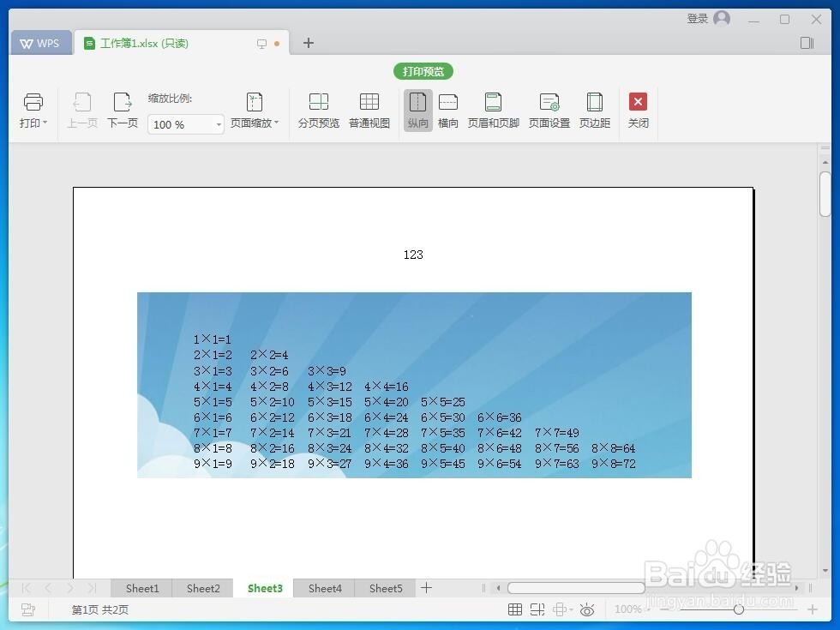The width and height of the screenshot is (840, 630).
Task: Add a new sheet with the + button
Action: pyautogui.click(x=426, y=588)
